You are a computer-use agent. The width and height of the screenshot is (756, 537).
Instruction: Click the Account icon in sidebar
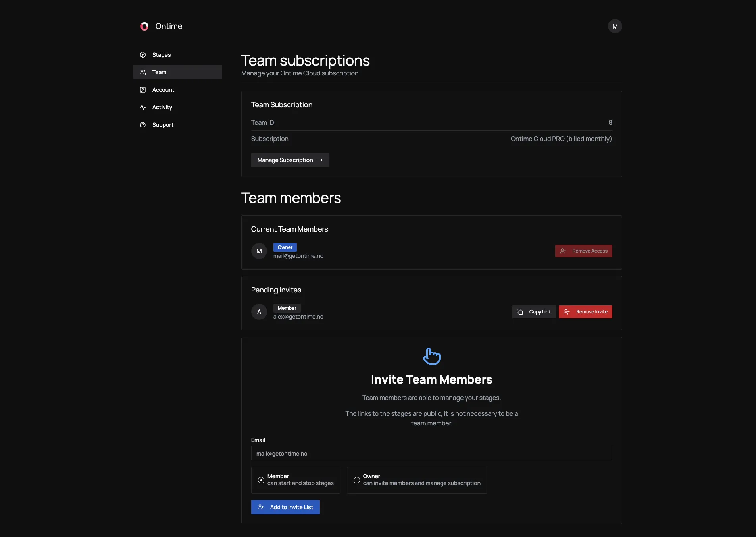click(143, 90)
